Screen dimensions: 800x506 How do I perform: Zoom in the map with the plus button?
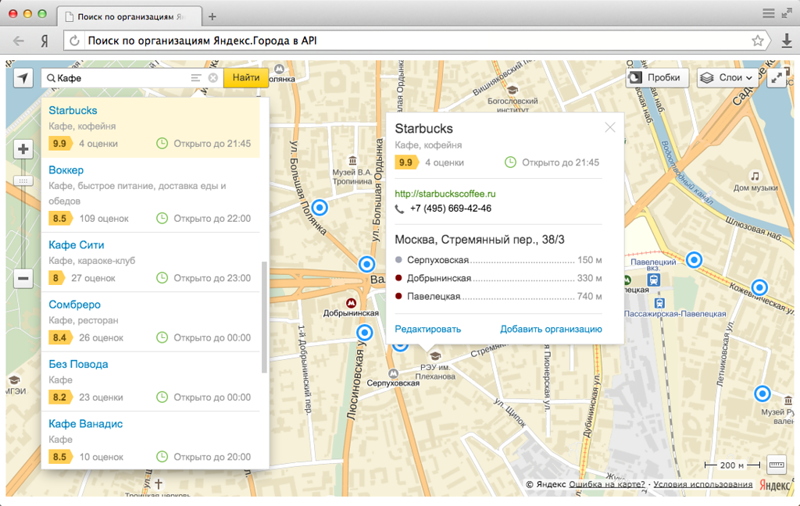pos(23,150)
